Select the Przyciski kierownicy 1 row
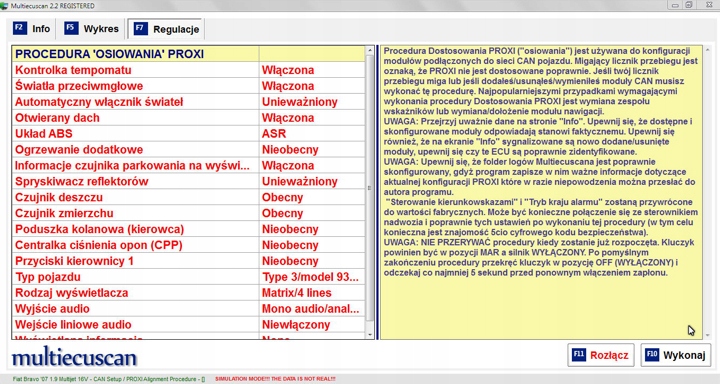Viewport: 720px width, 384px height. point(188,261)
